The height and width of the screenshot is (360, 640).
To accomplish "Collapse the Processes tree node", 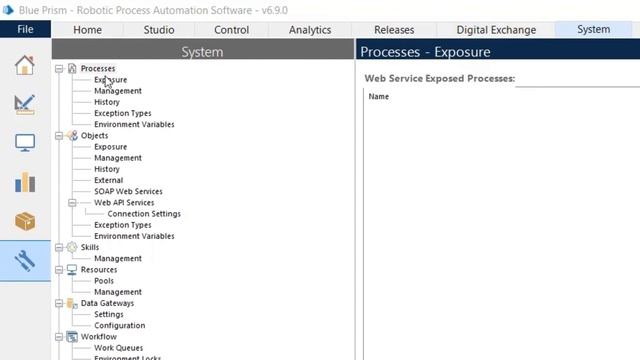I will 59,69.
